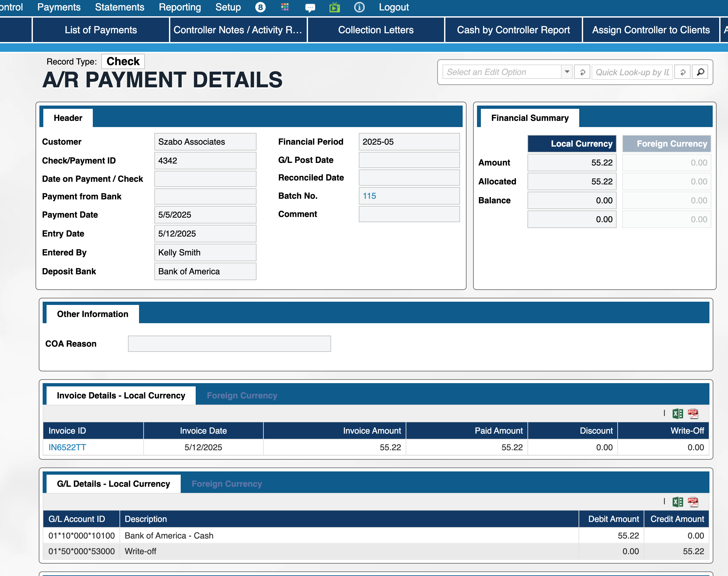Open the chat speech bubble icon
Screen dimensions: 728x576
pyautogui.click(x=310, y=7)
